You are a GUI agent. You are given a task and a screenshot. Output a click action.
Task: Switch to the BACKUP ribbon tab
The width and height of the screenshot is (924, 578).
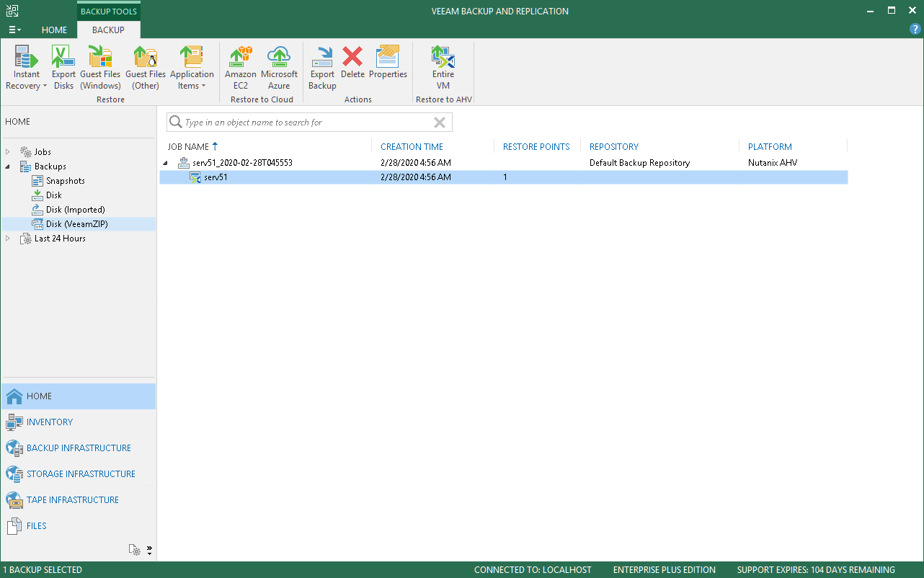(109, 30)
